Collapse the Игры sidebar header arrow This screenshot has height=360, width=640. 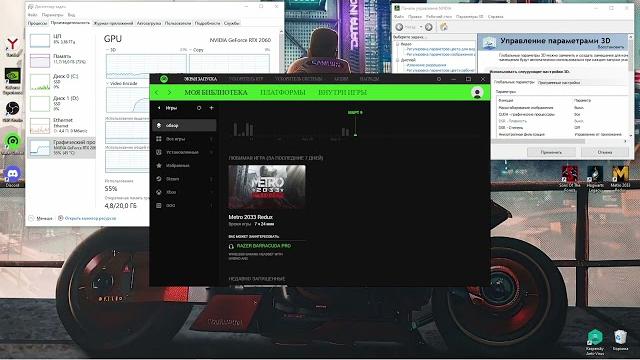pos(159,108)
